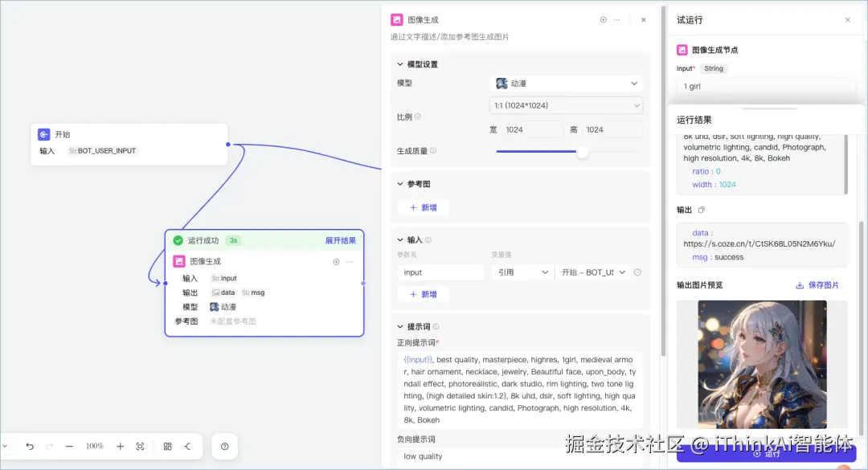
Task: Click the 宽 1024 width field
Action: [x=533, y=129]
